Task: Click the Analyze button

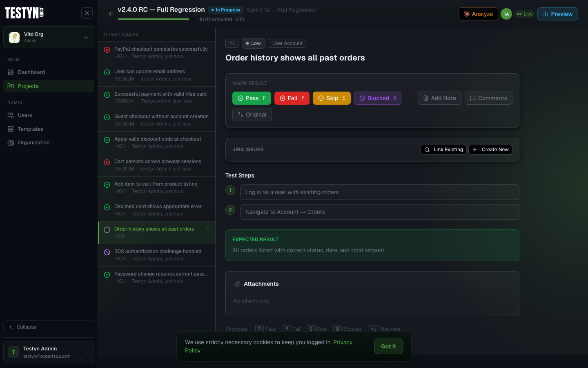Action: coord(478,14)
